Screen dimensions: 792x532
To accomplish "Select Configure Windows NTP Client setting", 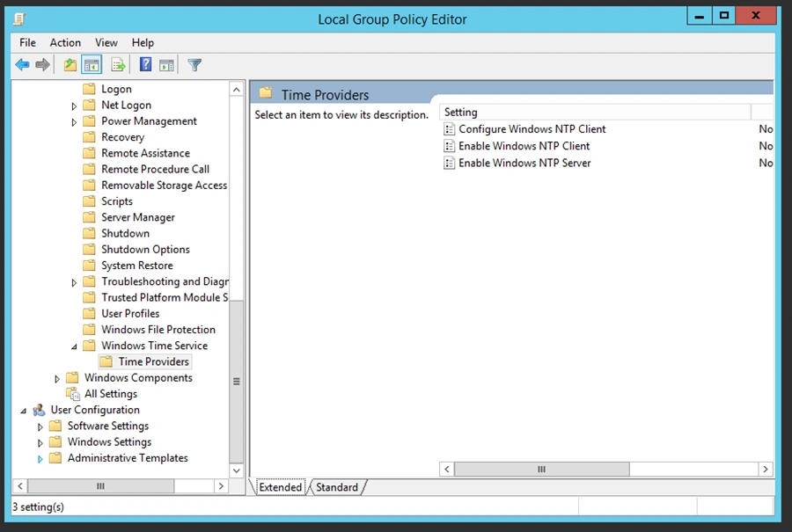I will pyautogui.click(x=532, y=129).
